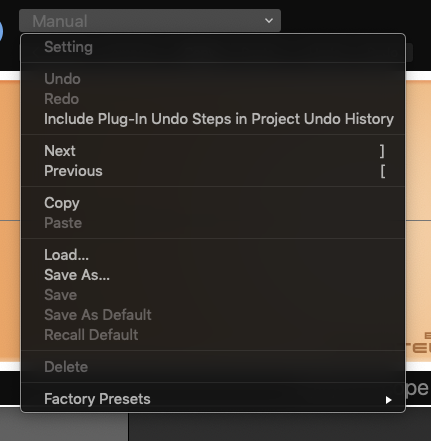Click the right bracket shortcut beside Next

pyautogui.click(x=382, y=151)
